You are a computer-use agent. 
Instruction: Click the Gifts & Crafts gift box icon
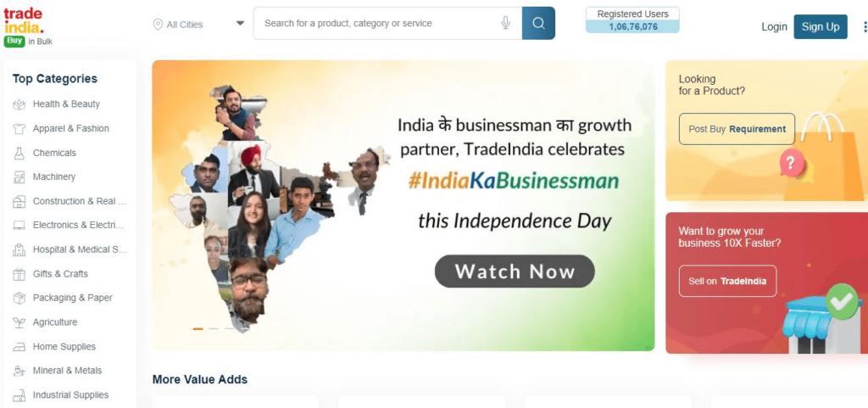(19, 274)
